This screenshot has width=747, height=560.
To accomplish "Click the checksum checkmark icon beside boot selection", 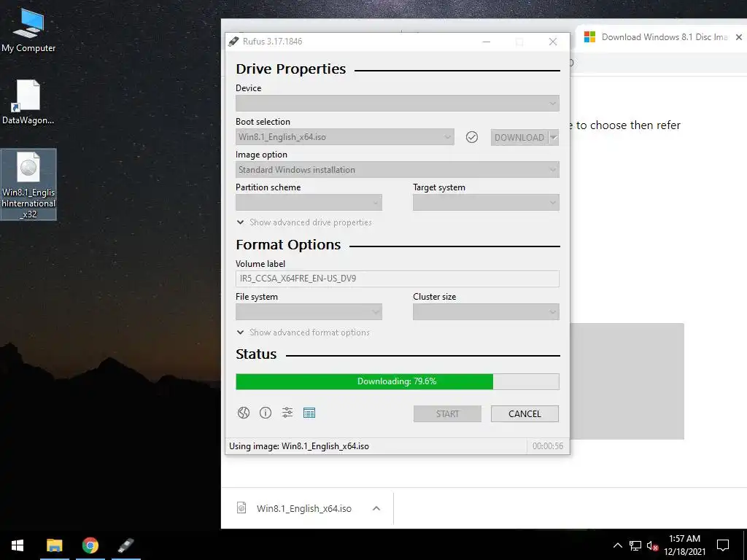I will 472,137.
